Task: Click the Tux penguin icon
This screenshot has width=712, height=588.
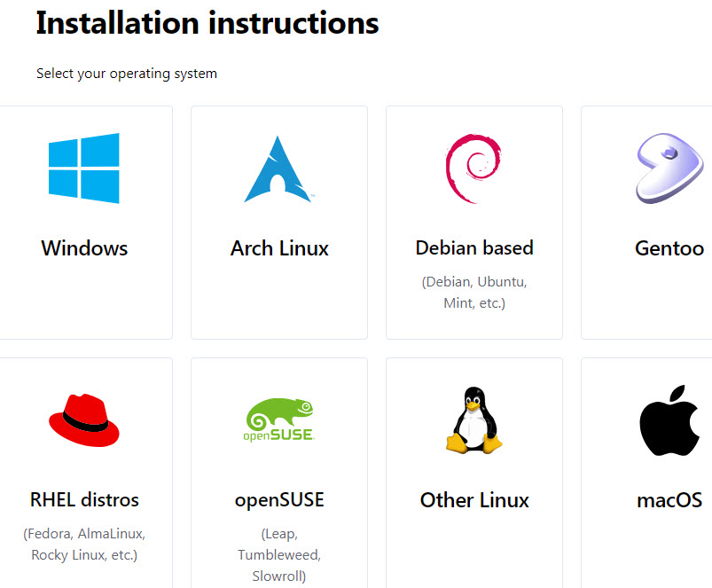Action: click(474, 420)
